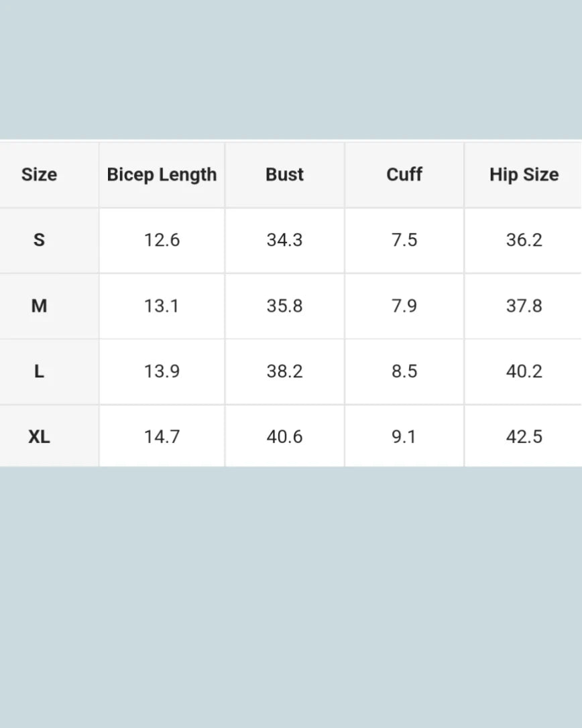Click the 40.2 hip size cell
Image resolution: width=582 pixels, height=728 pixels.
point(524,371)
